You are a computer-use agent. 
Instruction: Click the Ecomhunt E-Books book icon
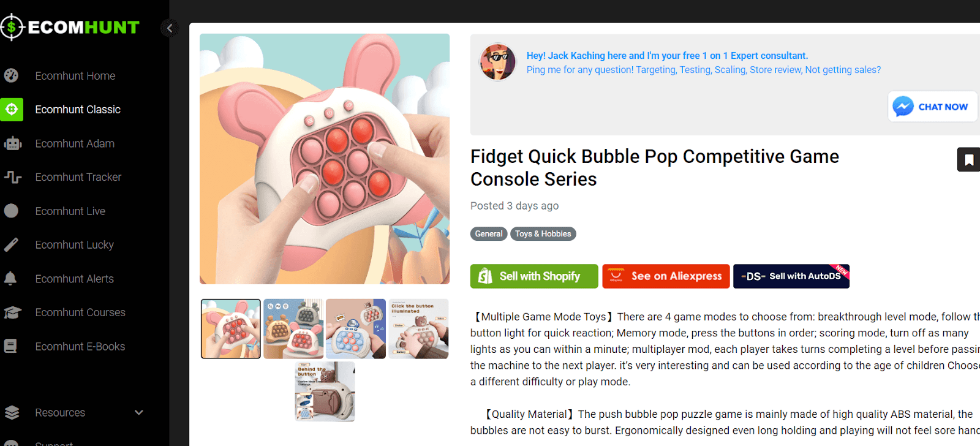[x=10, y=346]
